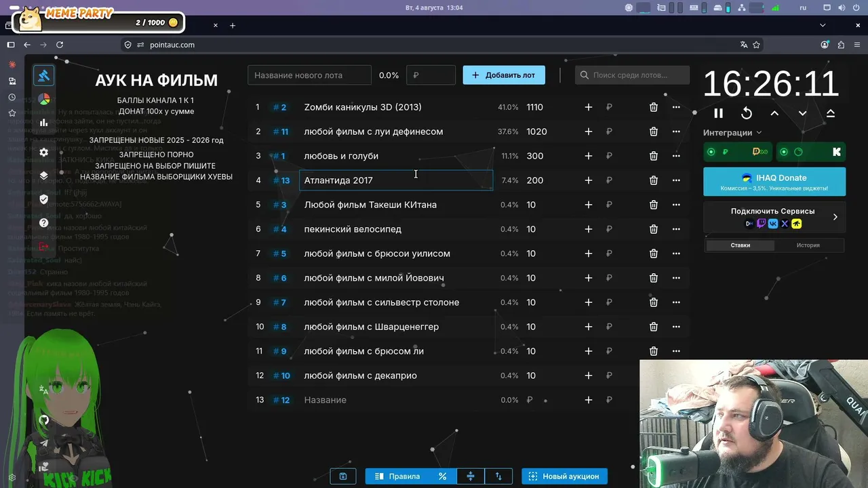This screenshot has height=488, width=868.
Task: Add amount to the декаприо lot
Action: click(x=589, y=375)
